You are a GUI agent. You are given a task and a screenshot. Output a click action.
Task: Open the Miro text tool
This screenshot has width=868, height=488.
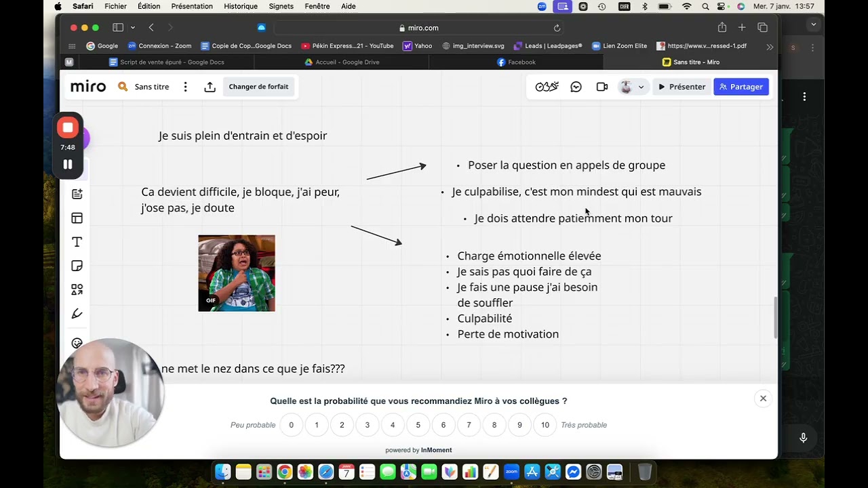coord(77,242)
